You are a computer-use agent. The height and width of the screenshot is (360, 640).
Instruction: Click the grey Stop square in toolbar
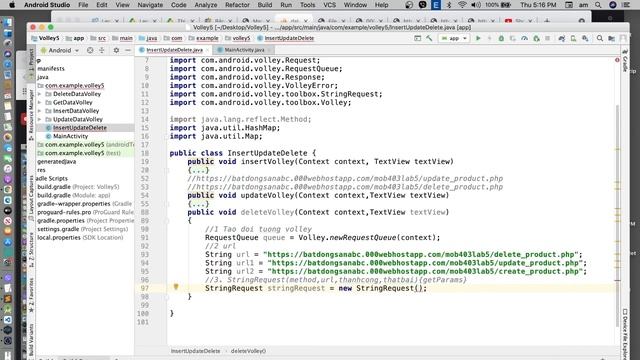(x=547, y=38)
